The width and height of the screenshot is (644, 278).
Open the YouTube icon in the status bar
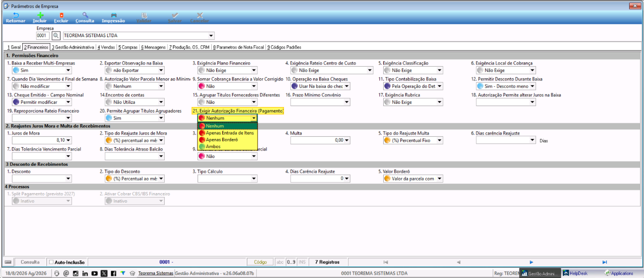tap(95, 273)
